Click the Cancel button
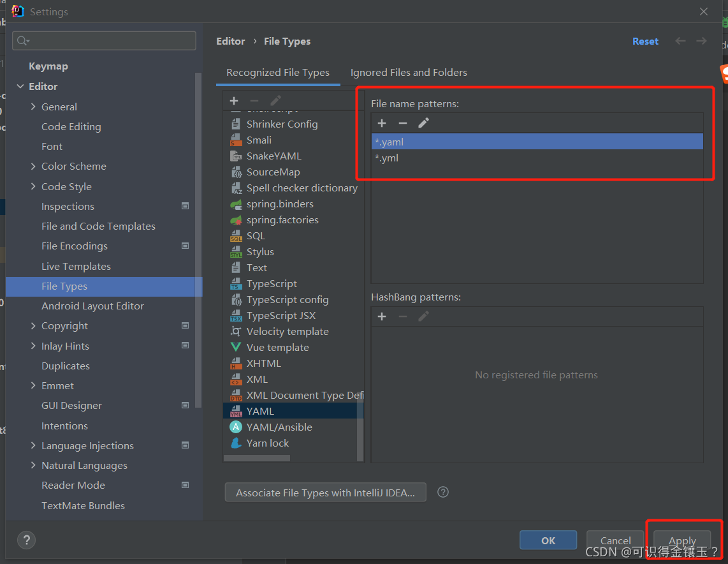 (x=615, y=540)
